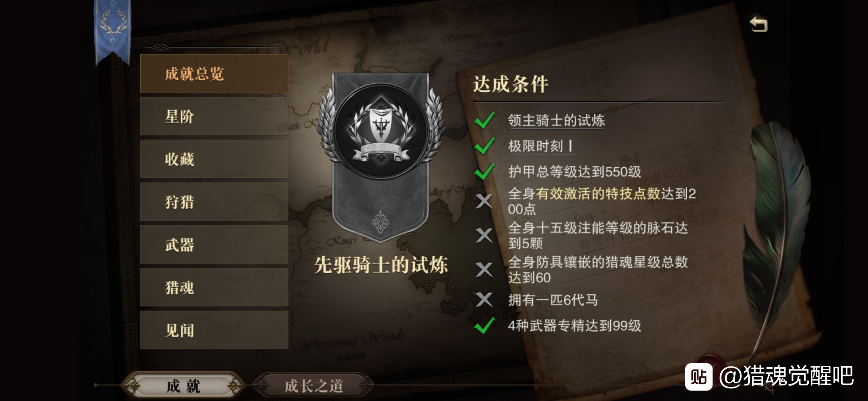This screenshot has width=868, height=401.
Task: Open the 星阶 category
Action: pyautogui.click(x=214, y=116)
